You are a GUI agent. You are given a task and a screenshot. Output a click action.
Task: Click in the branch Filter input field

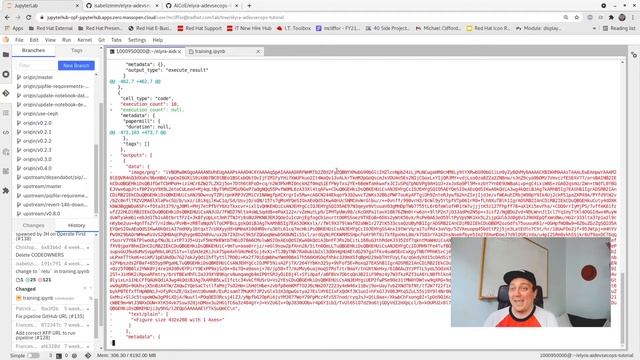(x=36, y=65)
